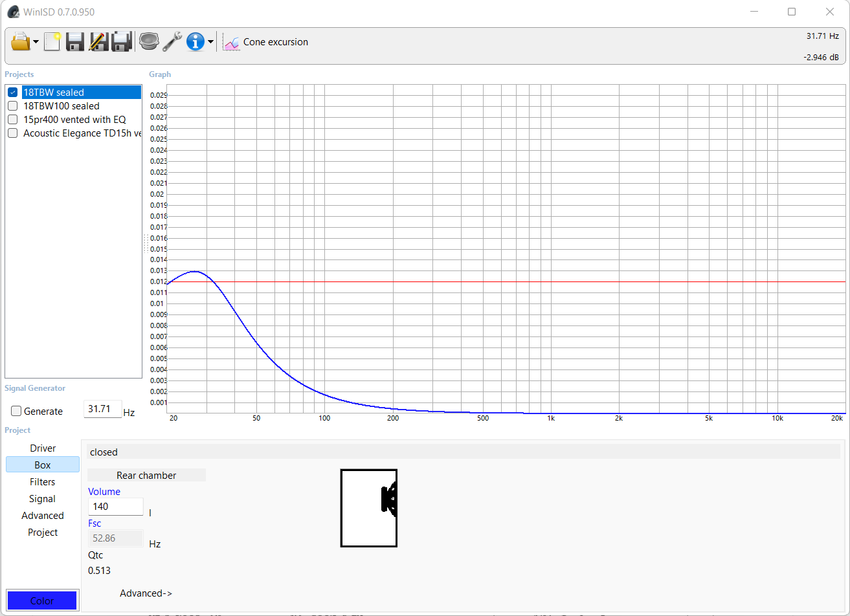The image size is (850, 616).
Task: Click the Volume label
Action: [x=104, y=492]
